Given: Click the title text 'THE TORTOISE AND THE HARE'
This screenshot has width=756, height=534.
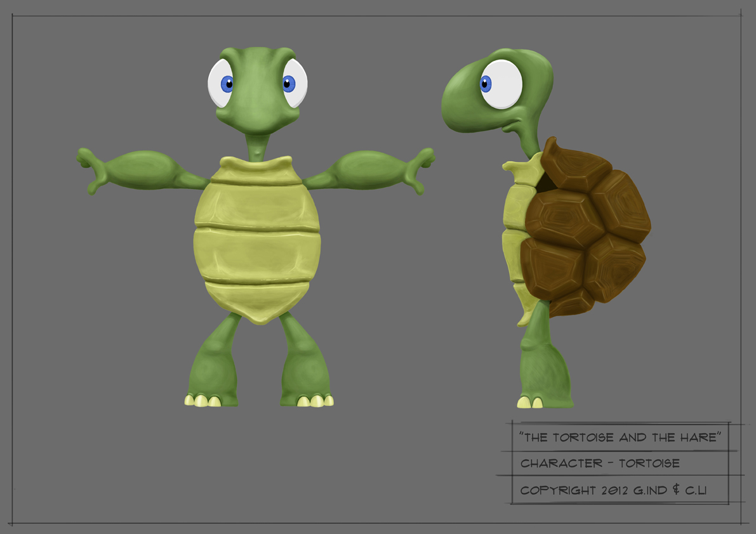Looking at the screenshot, I should click(619, 436).
